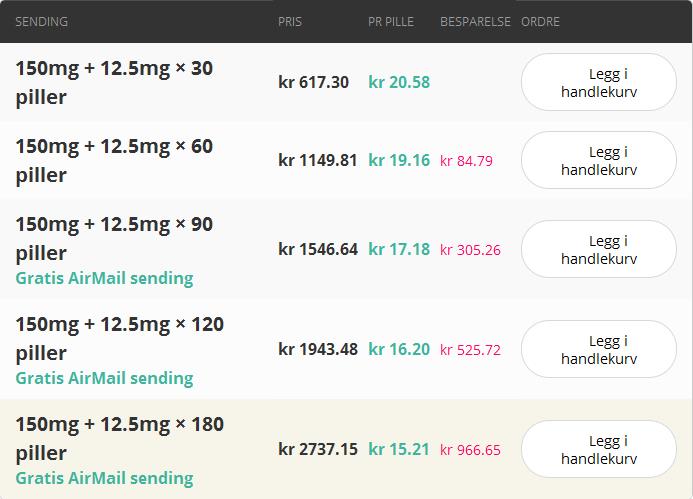Select the 150mg + 12.5mg × 180 piller label
The height and width of the screenshot is (499, 693).
(x=119, y=438)
